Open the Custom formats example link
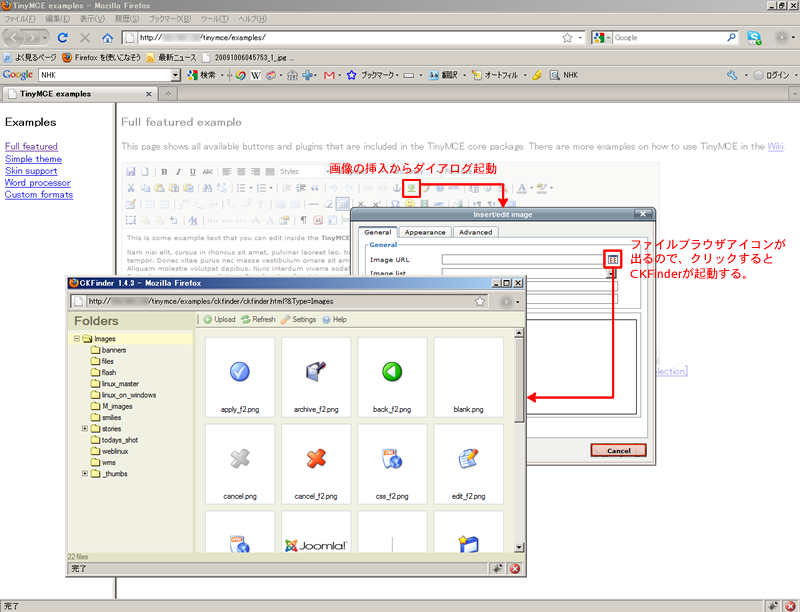This screenshot has width=800, height=612. [39, 195]
